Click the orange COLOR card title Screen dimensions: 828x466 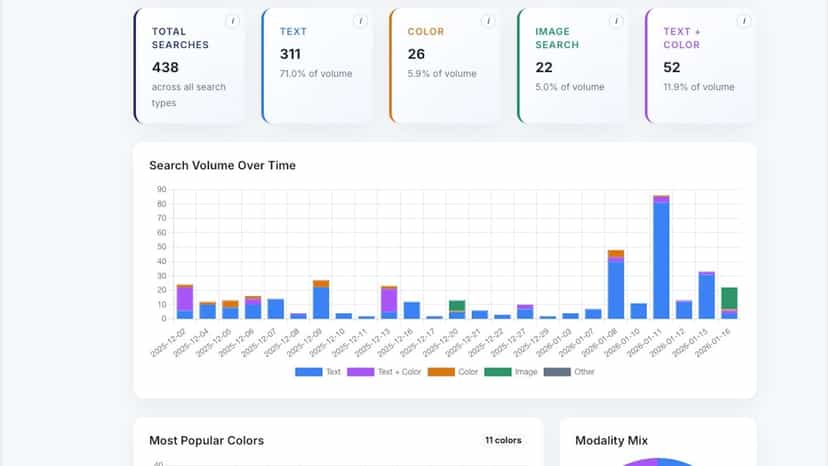tap(426, 32)
